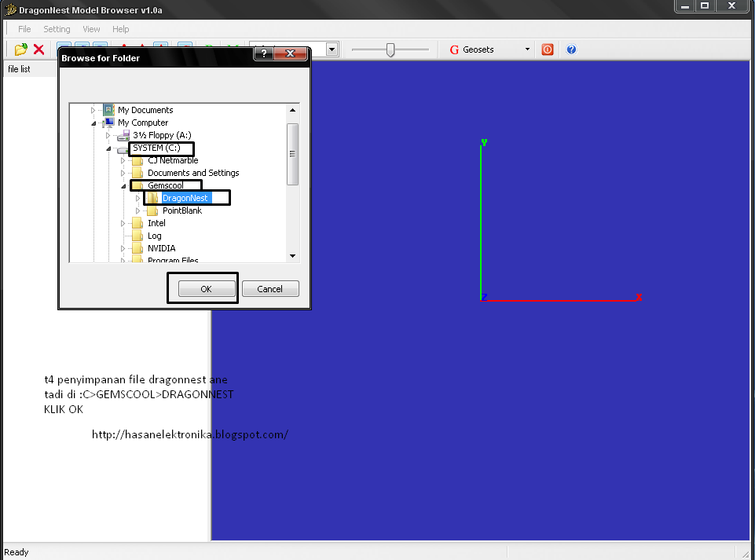Move the toolbar slider handle
Image resolution: width=755 pixels, height=560 pixels.
pos(390,49)
